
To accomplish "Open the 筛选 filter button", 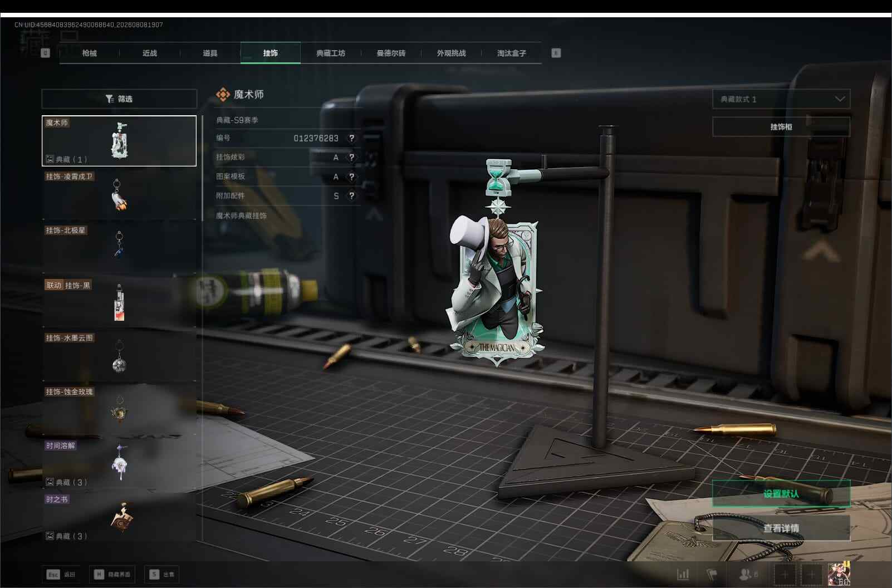I will tap(119, 99).
